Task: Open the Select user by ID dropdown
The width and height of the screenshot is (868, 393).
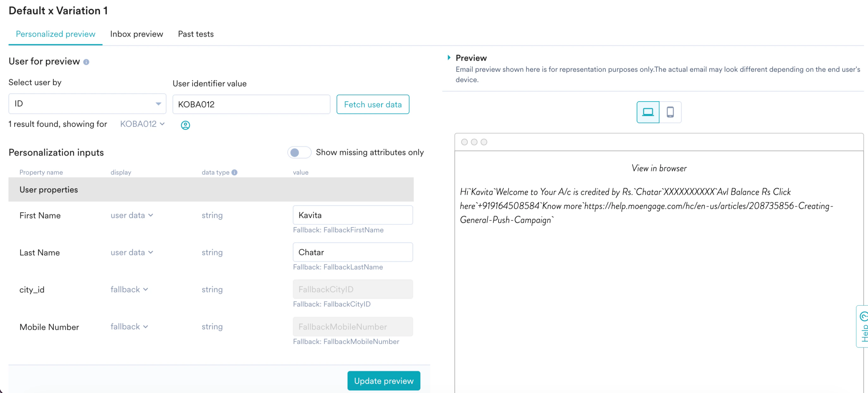Action: pos(87,104)
